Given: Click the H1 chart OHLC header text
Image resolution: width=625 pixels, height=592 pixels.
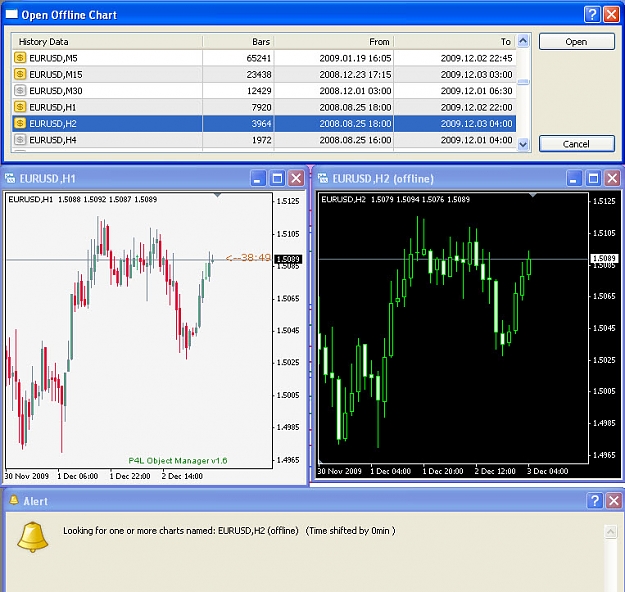Looking at the screenshot, I should tap(83, 199).
